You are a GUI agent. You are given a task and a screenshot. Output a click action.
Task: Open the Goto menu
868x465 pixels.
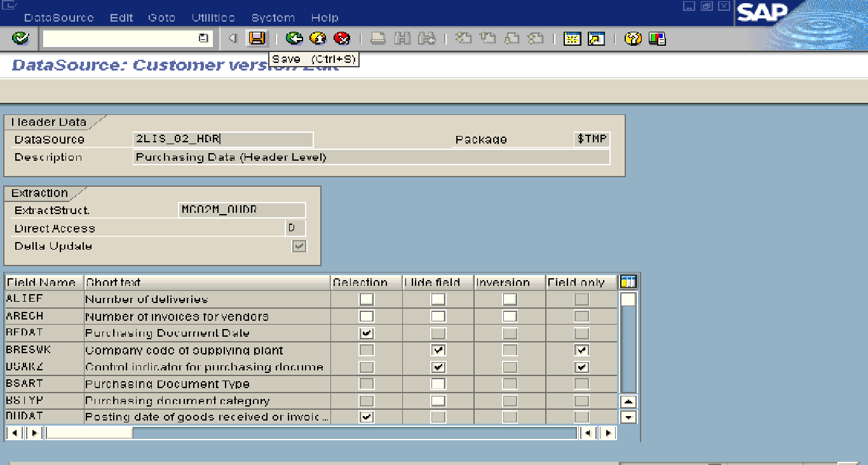click(x=161, y=18)
